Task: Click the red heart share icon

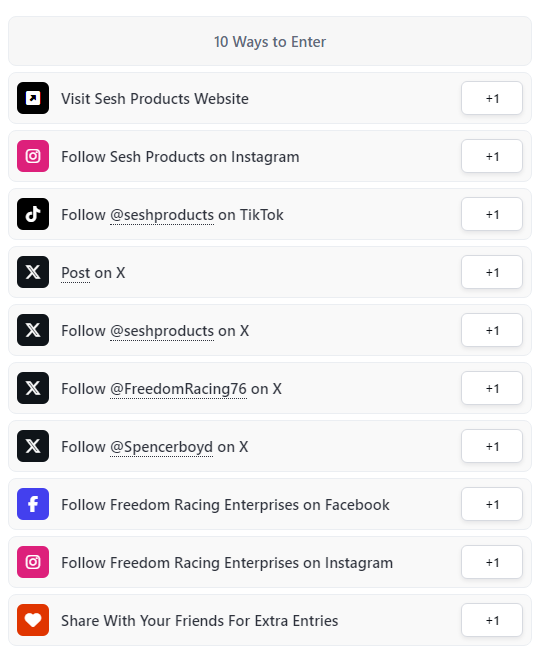Action: click(33, 620)
